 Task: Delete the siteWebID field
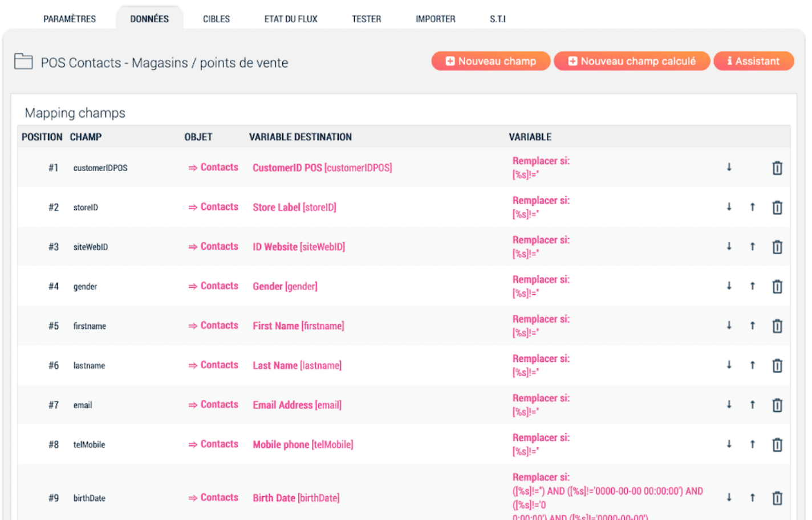click(777, 247)
